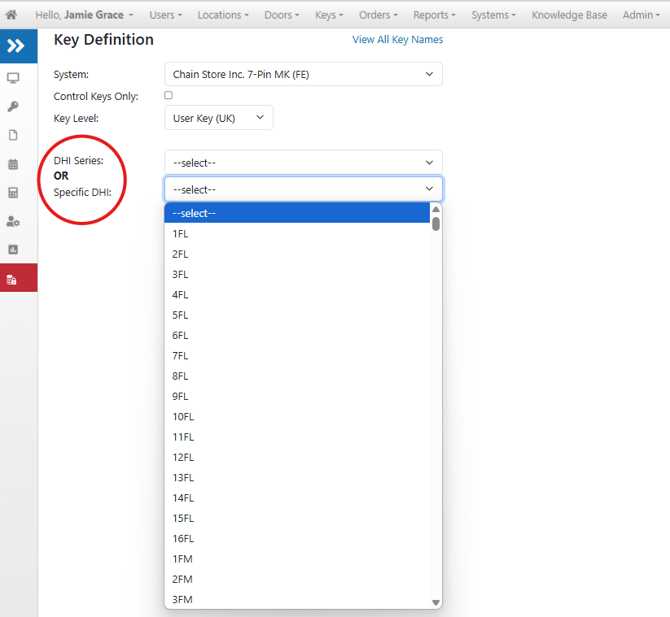Open the Key Level dropdown
The width and height of the screenshot is (670, 617).
(x=218, y=118)
